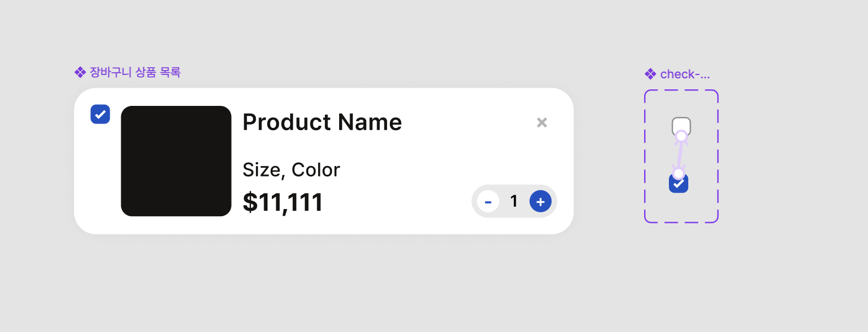Click the quantity number 1 in the stepper
868x332 pixels.
(x=514, y=201)
